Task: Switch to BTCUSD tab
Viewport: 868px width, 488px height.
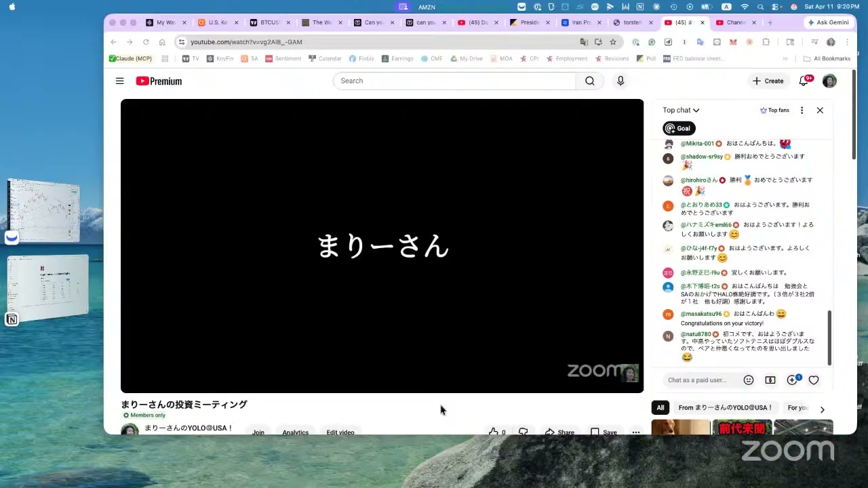Action: [x=265, y=22]
